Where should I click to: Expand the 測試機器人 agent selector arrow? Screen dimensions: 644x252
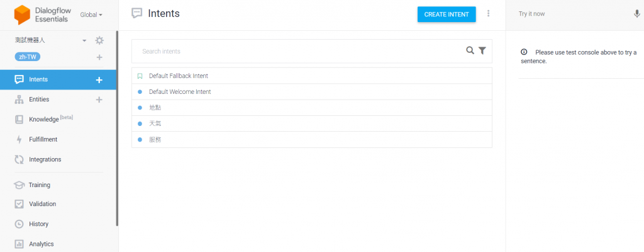84,40
